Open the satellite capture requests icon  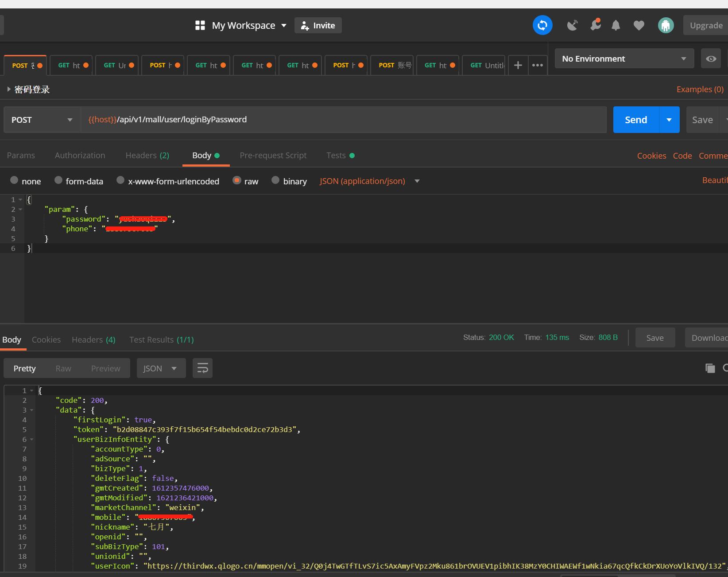tap(572, 25)
